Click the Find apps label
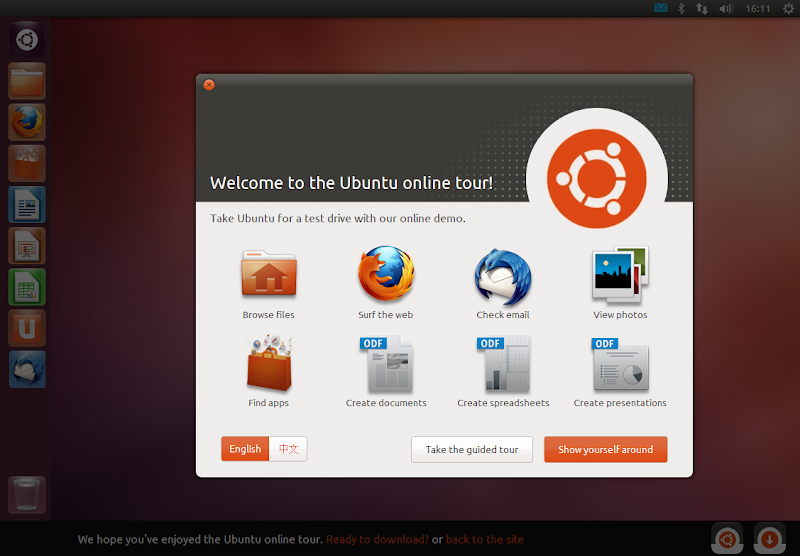Image resolution: width=800 pixels, height=556 pixels. point(268,403)
